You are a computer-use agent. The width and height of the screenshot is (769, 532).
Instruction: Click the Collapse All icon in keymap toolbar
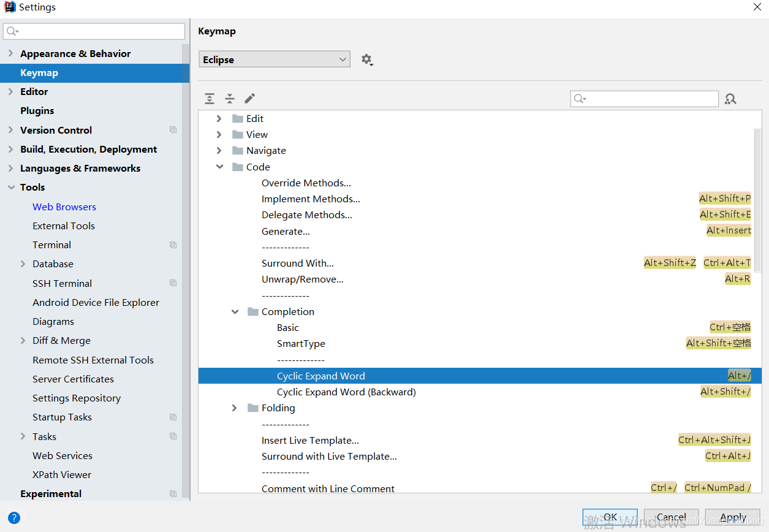230,99
